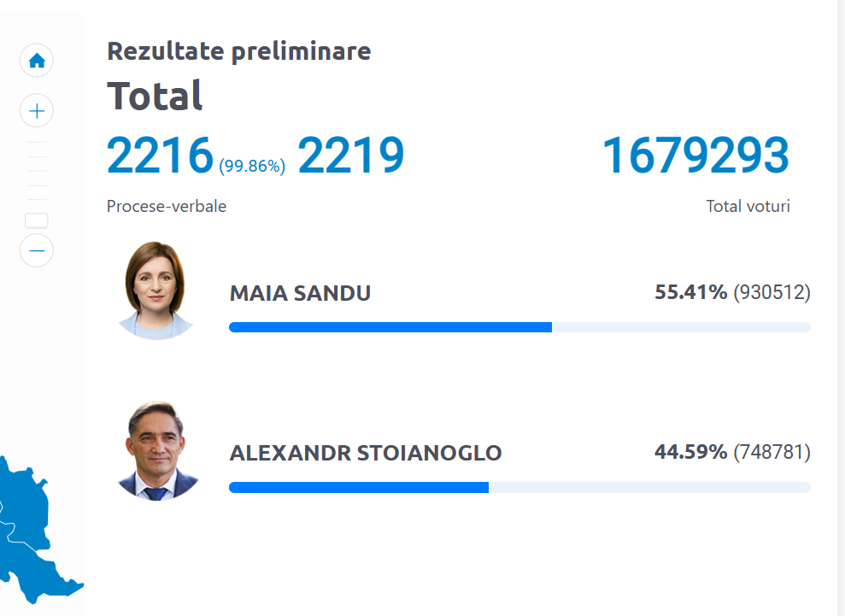Click the 99.86% completion percentage
The width and height of the screenshot is (845, 616).
(252, 167)
